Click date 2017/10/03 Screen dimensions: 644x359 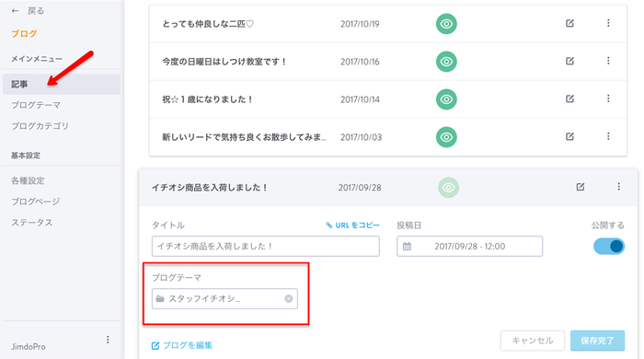(x=361, y=137)
